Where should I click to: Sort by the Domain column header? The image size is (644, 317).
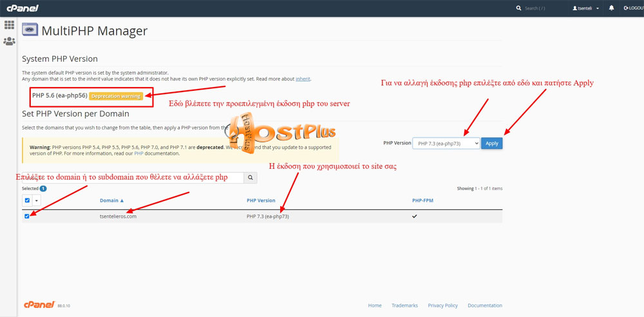pyautogui.click(x=111, y=200)
